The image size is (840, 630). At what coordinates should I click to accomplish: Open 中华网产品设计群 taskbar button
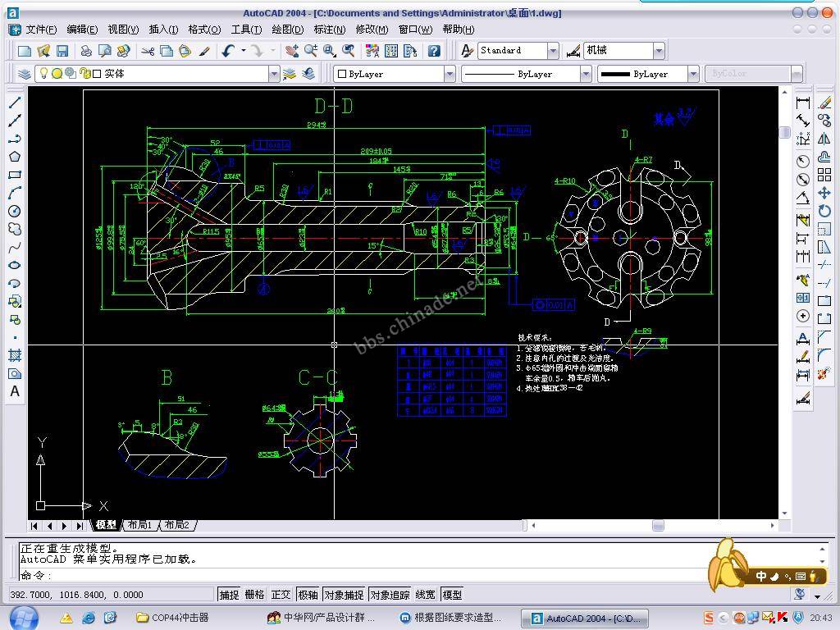[322, 618]
